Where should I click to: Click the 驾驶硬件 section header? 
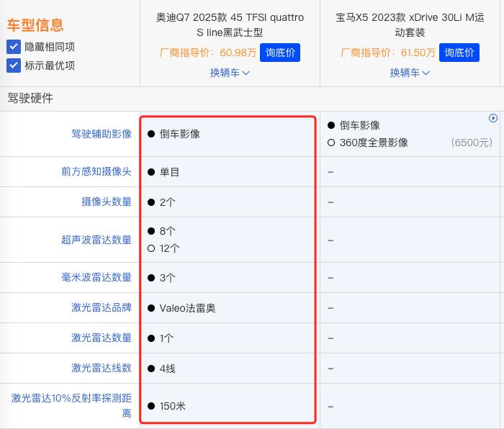30,99
